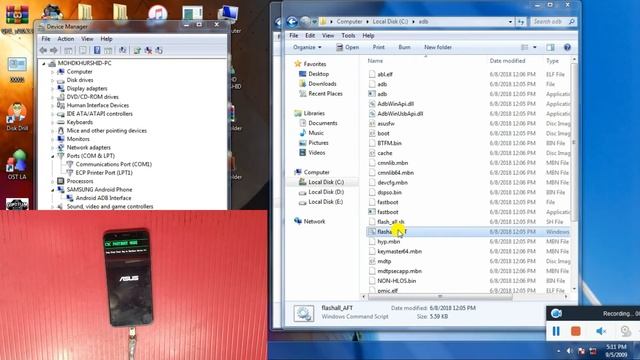Pause the screen recording
The height and width of the screenshot is (360, 640).
pyautogui.click(x=556, y=331)
